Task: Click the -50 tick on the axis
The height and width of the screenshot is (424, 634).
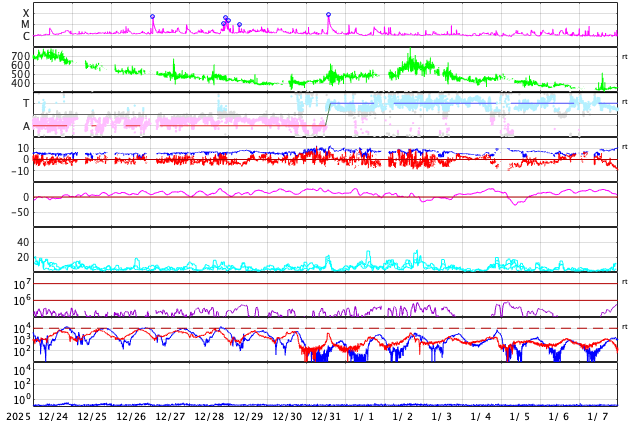Action: pos(19,212)
